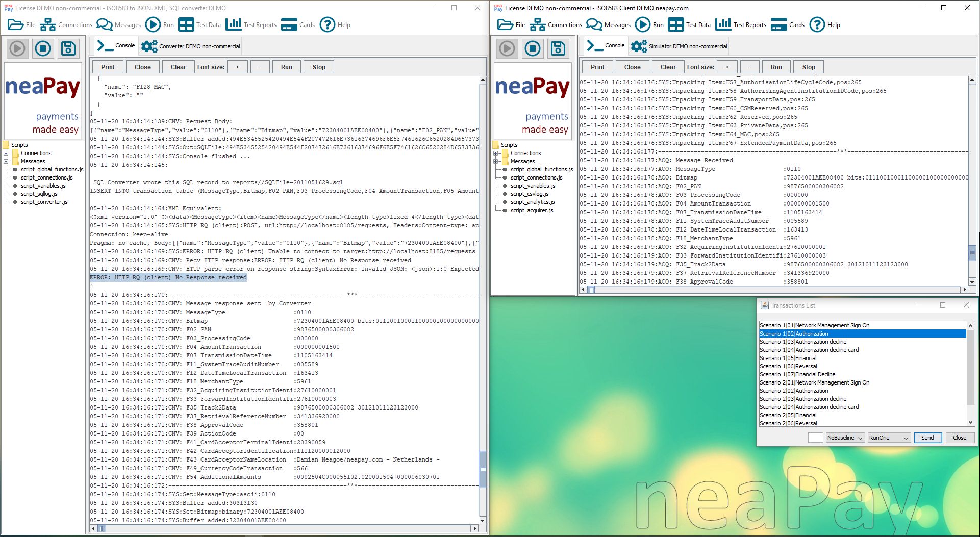Open Help in converter window toolbar
Viewport: 980px width, 537px height.
[x=335, y=24]
